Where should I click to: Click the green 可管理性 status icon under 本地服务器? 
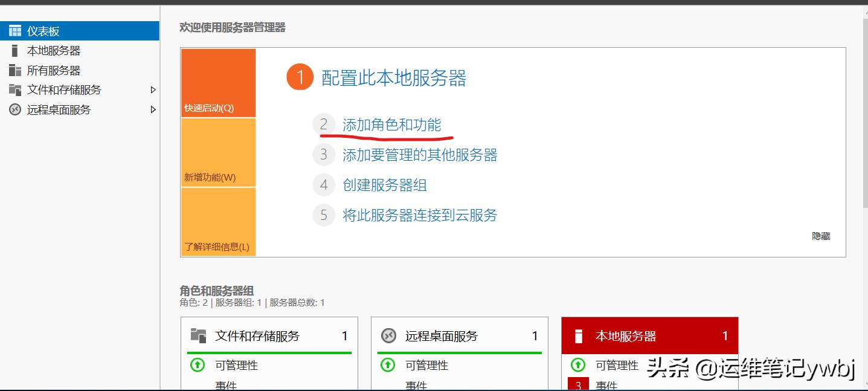[578, 365]
